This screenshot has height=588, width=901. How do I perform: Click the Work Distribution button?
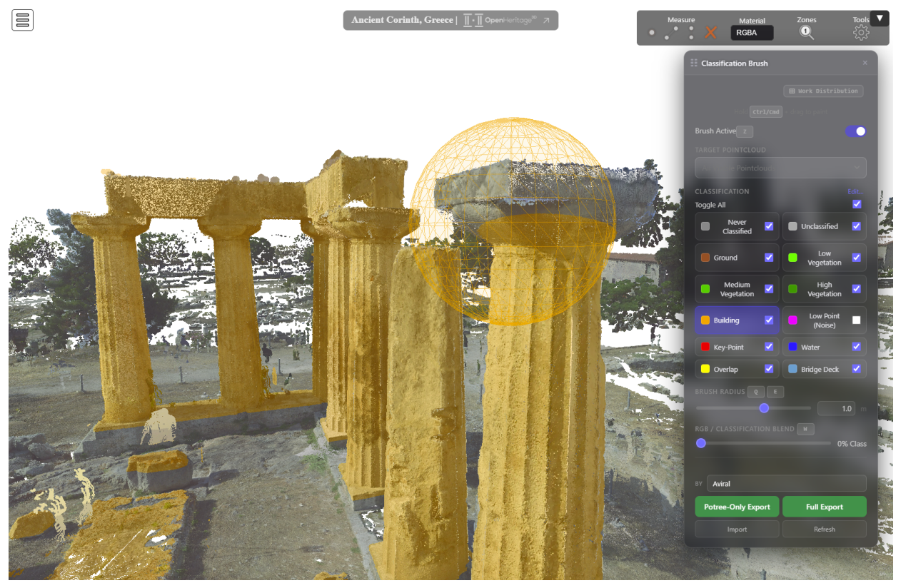(823, 91)
